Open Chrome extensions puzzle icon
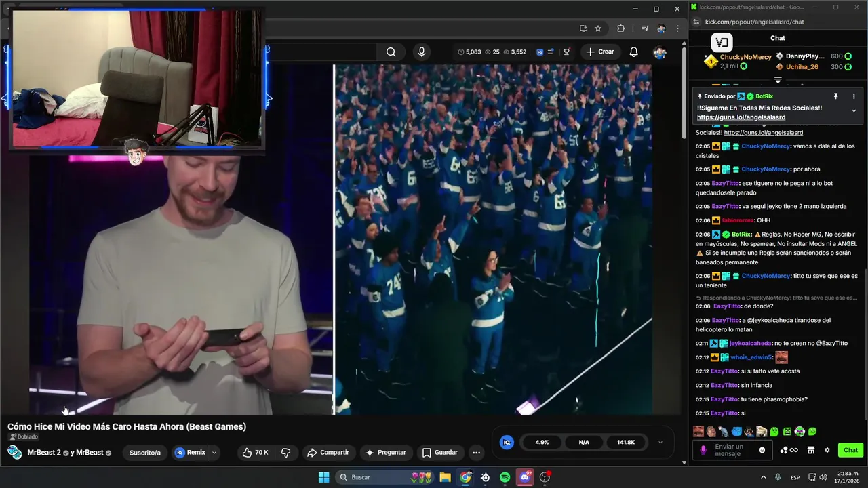868x488 pixels. click(620, 28)
